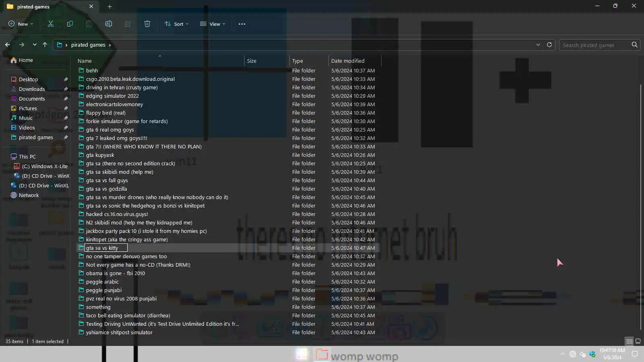Viewport: 644px width, 362px height.
Task: Refresh the pirated games folder view
Action: pyautogui.click(x=549, y=45)
